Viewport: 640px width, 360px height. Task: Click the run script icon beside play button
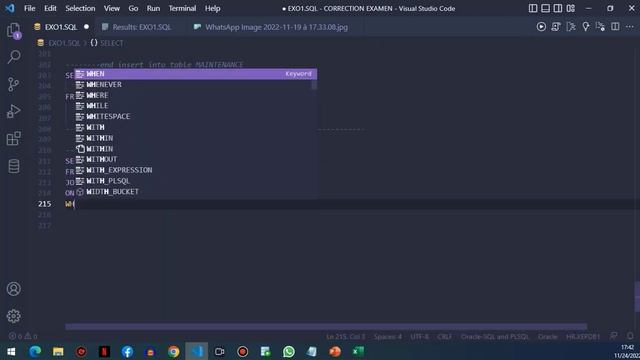pos(556,27)
